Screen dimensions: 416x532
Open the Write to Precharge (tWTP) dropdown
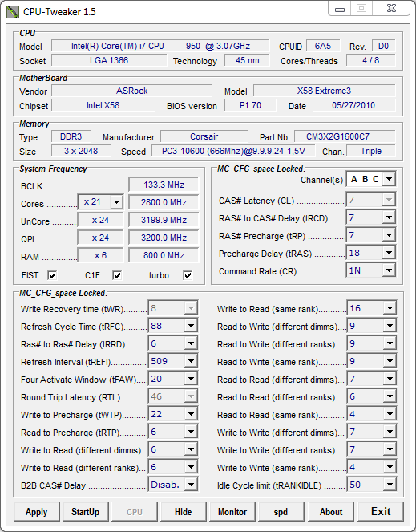click(191, 414)
